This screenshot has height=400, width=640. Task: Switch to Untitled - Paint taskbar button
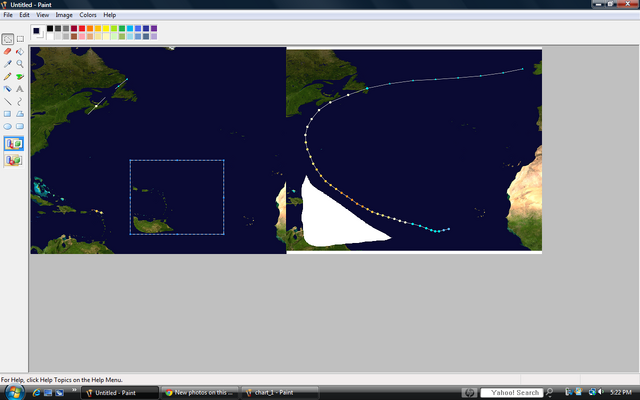(x=120, y=393)
